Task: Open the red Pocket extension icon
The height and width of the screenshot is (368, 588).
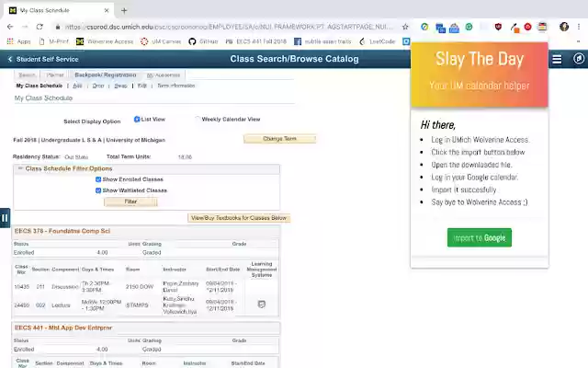Action: pyautogui.click(x=527, y=27)
